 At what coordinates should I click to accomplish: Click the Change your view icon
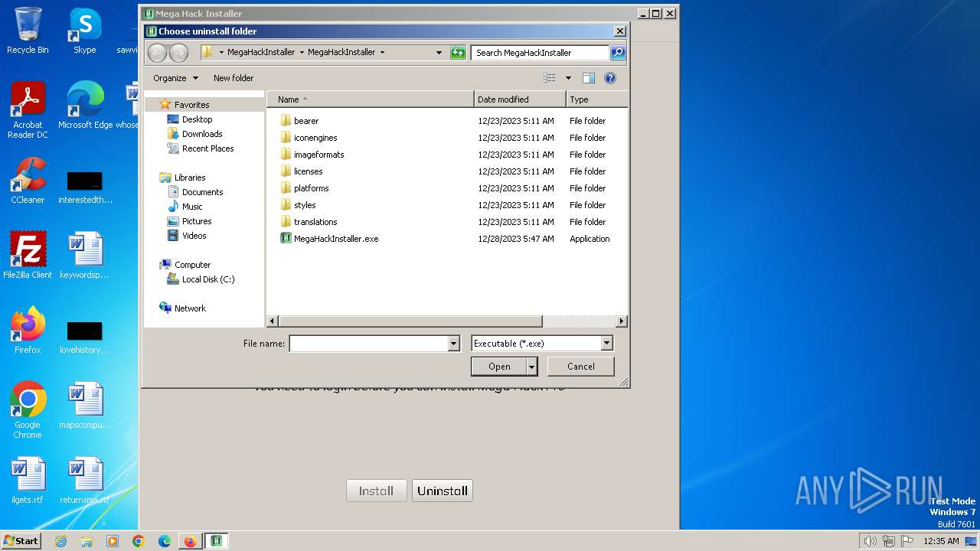pyautogui.click(x=549, y=78)
